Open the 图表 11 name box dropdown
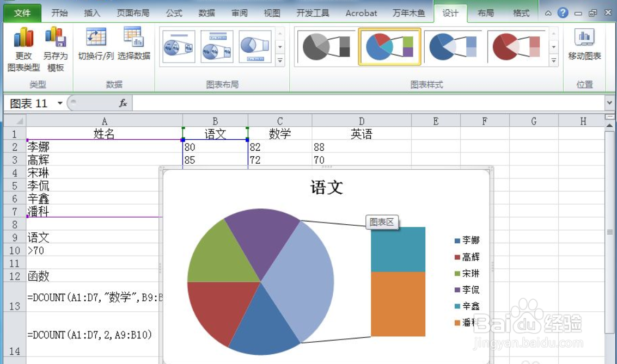This screenshot has height=364, width=617. click(61, 103)
